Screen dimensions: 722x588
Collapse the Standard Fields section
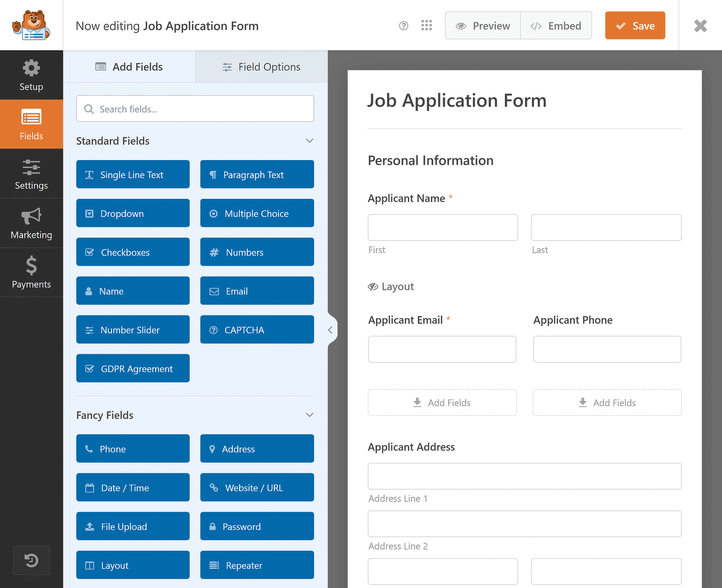point(310,141)
